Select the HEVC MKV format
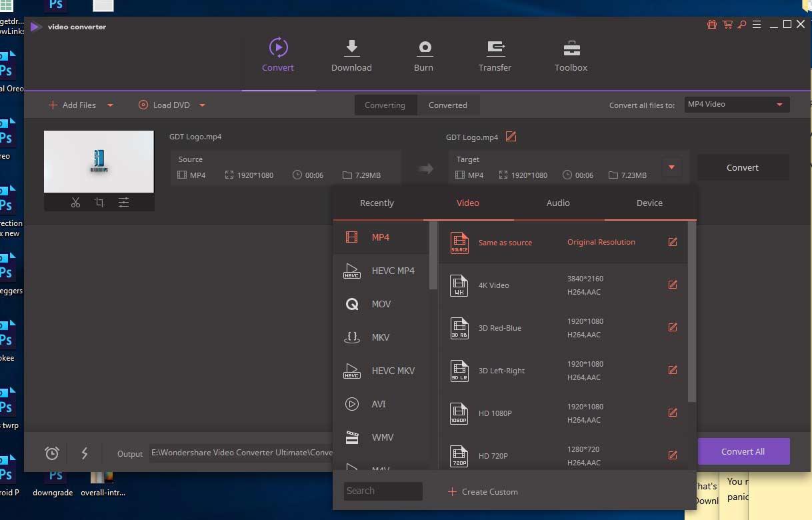 coord(381,371)
